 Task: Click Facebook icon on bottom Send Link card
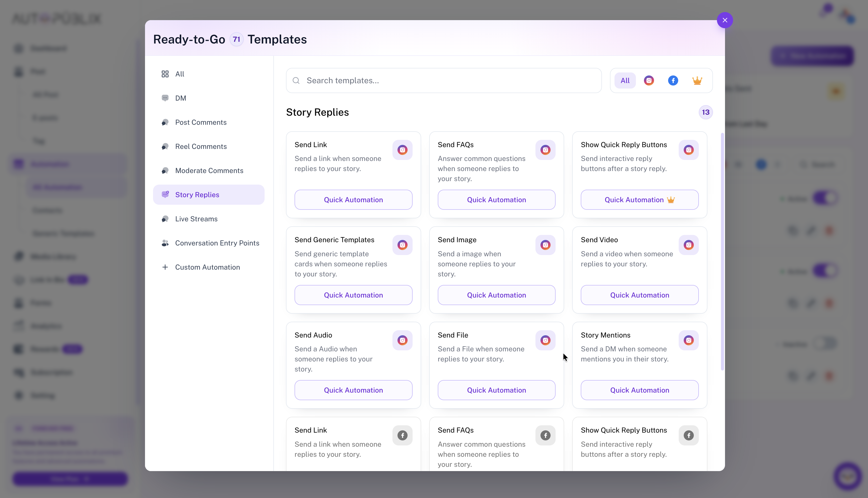[x=402, y=435]
